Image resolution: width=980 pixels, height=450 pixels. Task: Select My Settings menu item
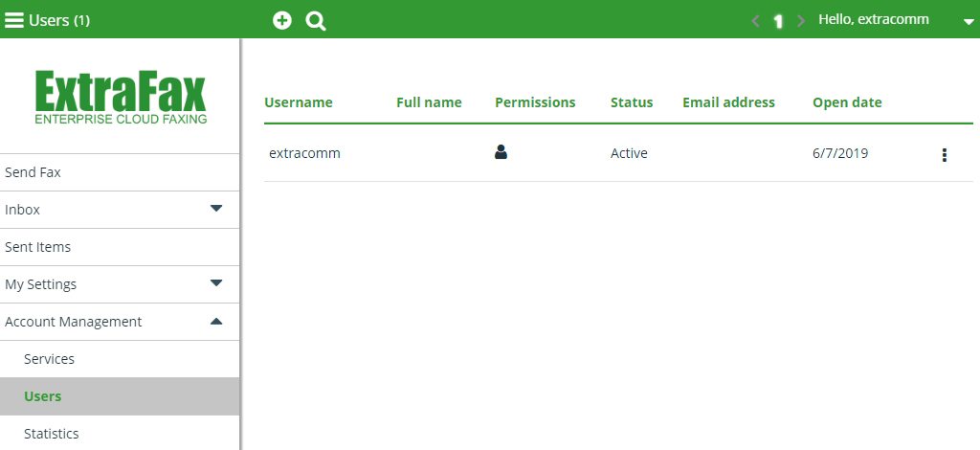(120, 284)
